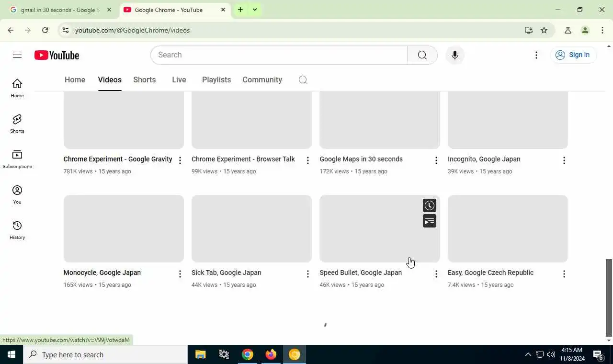The height and width of the screenshot is (364, 613).
Task: Reload the page
Action: (45, 30)
